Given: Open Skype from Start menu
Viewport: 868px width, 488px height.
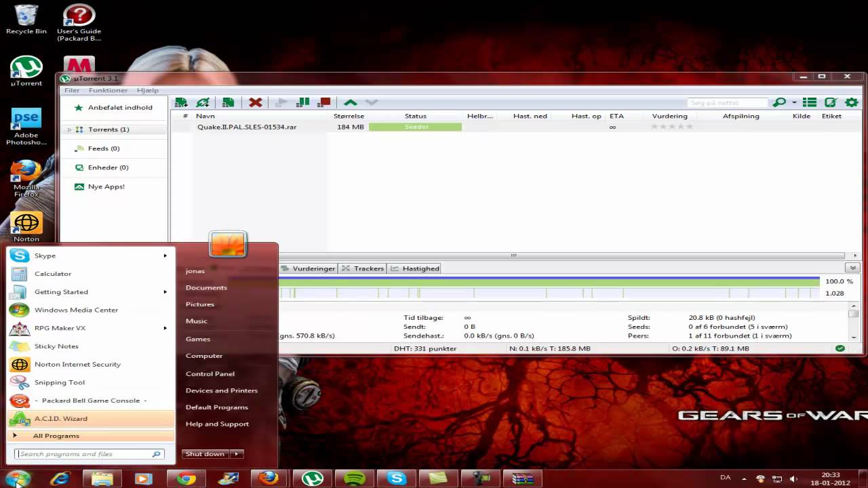Looking at the screenshot, I should tap(91, 256).
